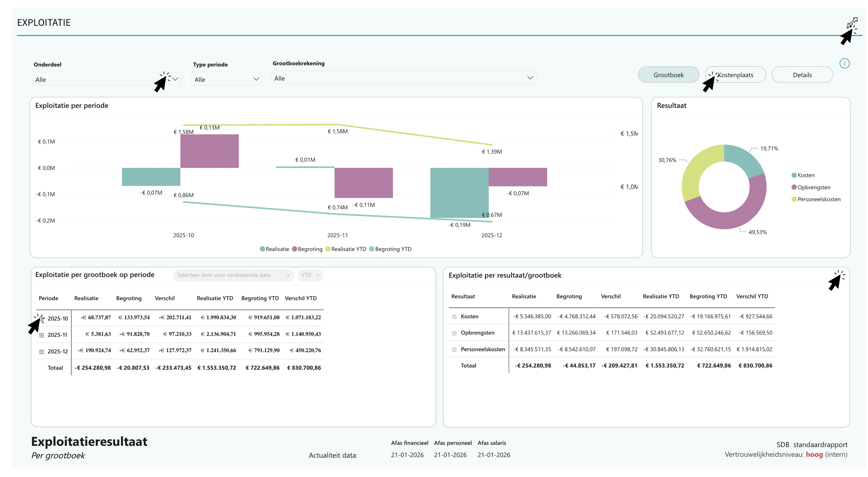Expand the 2025-11 period row
868x477 pixels.
(x=42, y=335)
